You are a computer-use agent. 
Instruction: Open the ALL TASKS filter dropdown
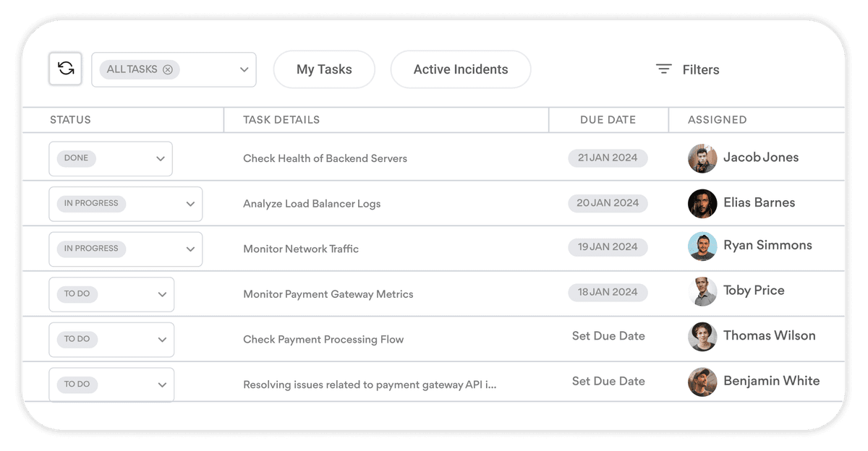[243, 69]
